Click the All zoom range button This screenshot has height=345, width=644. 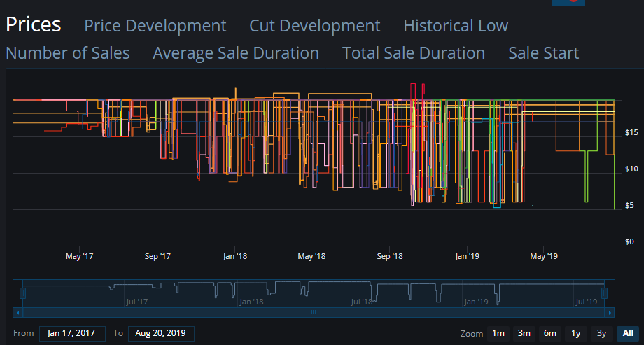pyautogui.click(x=627, y=333)
